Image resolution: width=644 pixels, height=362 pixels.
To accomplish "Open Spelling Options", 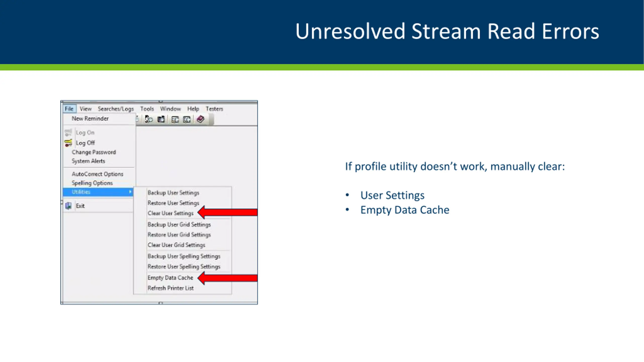I will 92,183.
